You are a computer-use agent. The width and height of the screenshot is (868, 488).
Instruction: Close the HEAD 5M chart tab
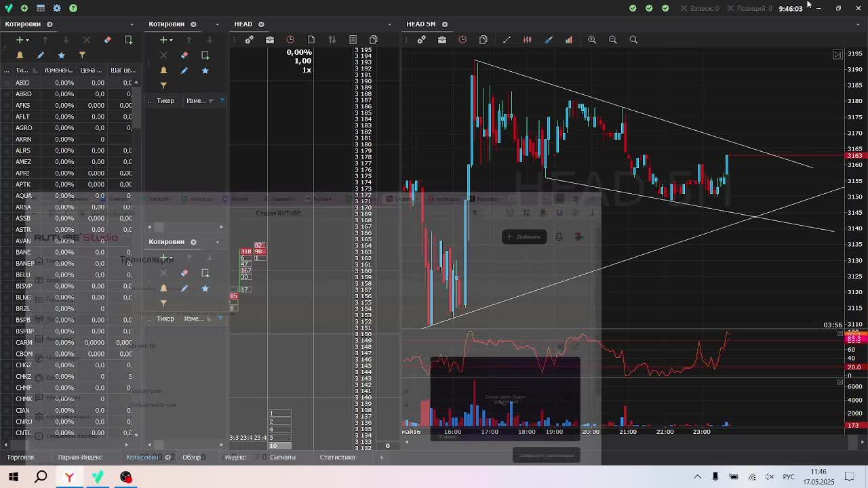tap(445, 24)
